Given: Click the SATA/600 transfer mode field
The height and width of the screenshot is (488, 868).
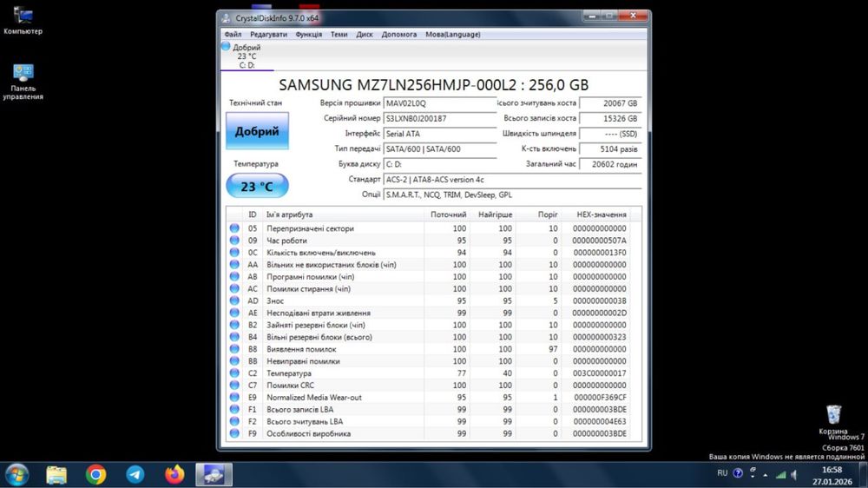Looking at the screenshot, I should (x=440, y=149).
